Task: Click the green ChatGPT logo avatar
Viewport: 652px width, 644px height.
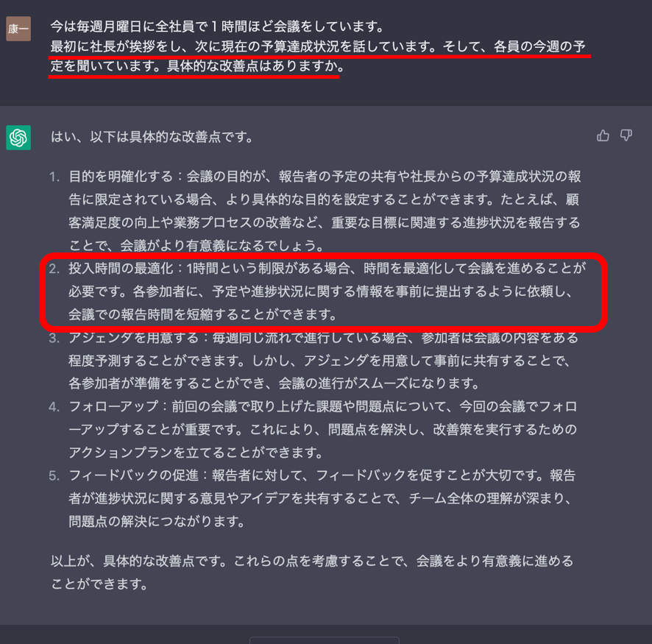Action: pyautogui.click(x=18, y=138)
